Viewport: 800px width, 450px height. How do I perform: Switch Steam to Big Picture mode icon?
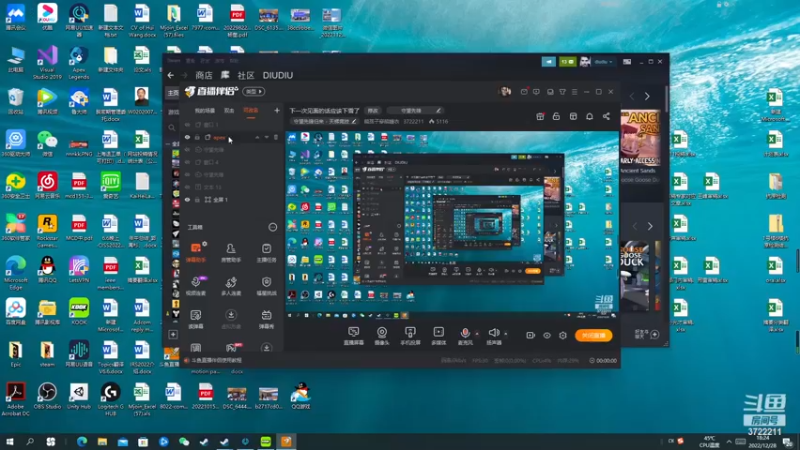[627, 62]
